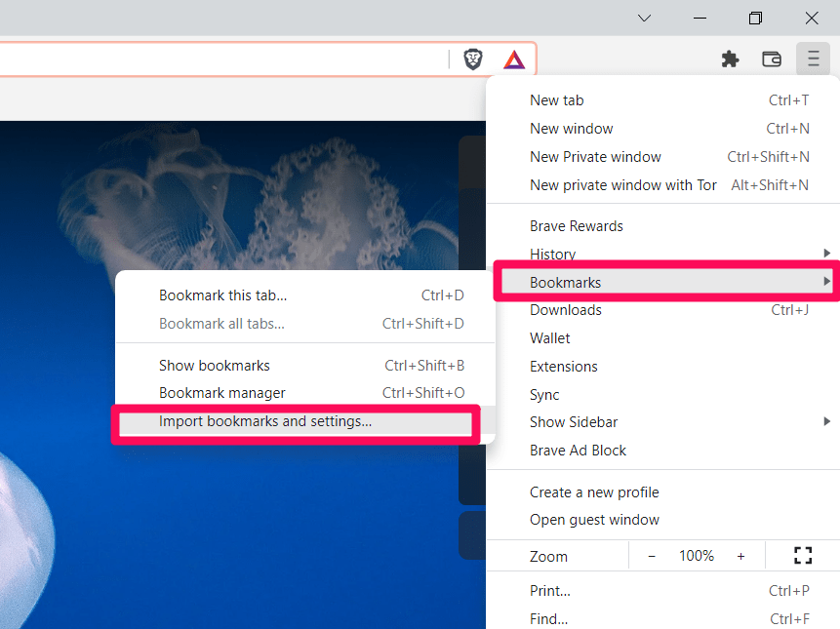Expand the Show Sidebar submenu
This screenshot has width=840, height=629.
coord(662,422)
